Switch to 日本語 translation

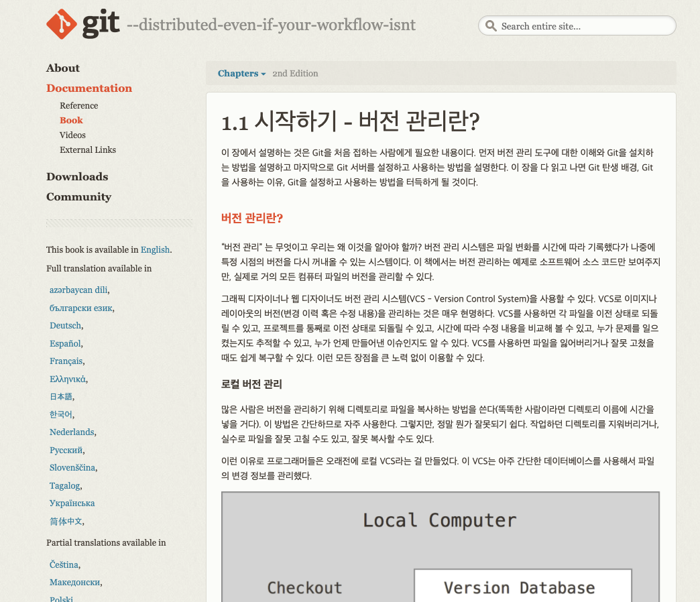point(61,396)
